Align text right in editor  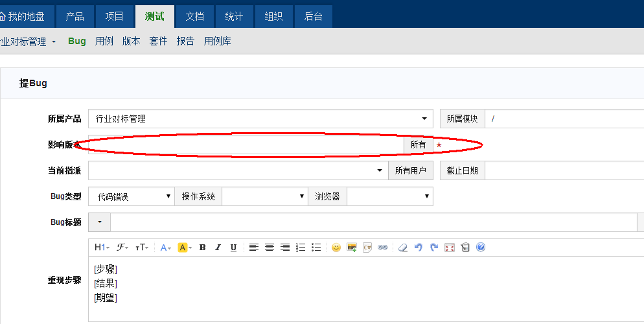click(x=285, y=247)
